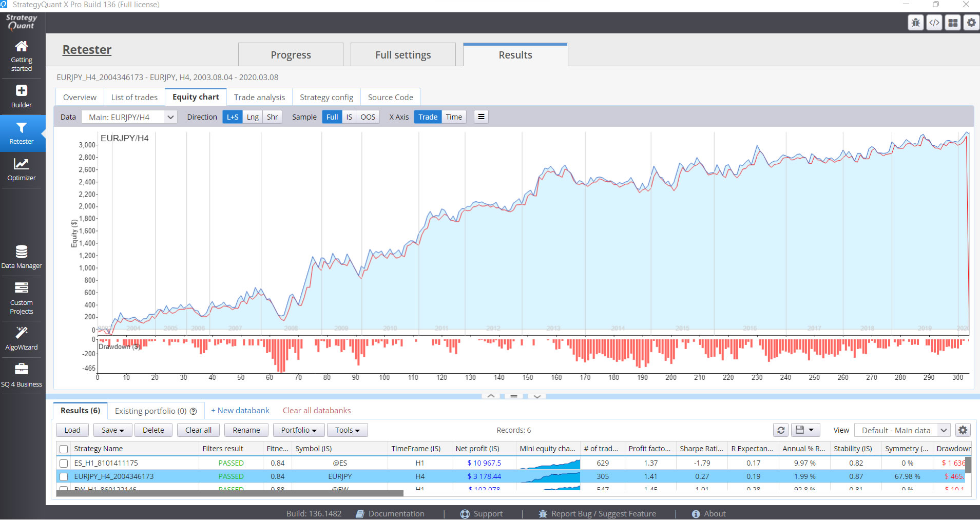Click the Clear all databanks link
This screenshot has width=980, height=520.
(316, 410)
